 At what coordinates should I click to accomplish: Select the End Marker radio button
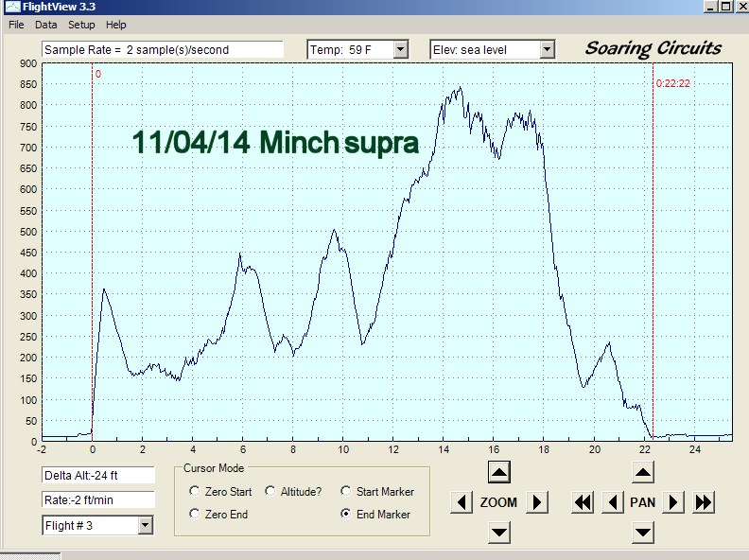(x=345, y=514)
